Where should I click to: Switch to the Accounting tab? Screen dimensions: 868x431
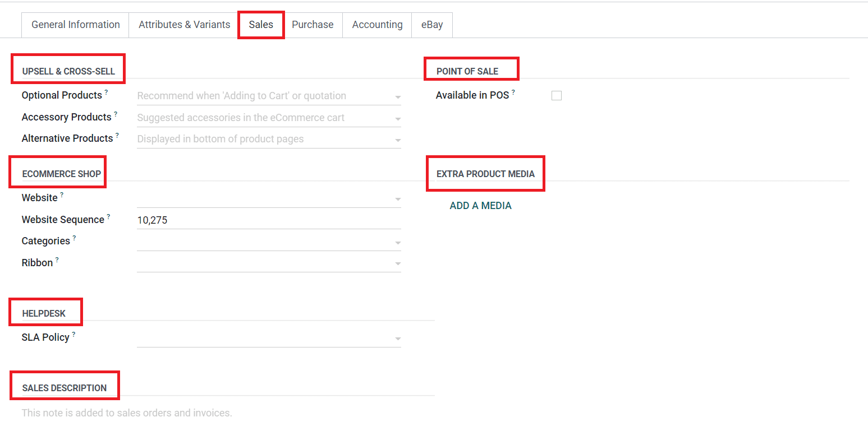coord(377,25)
